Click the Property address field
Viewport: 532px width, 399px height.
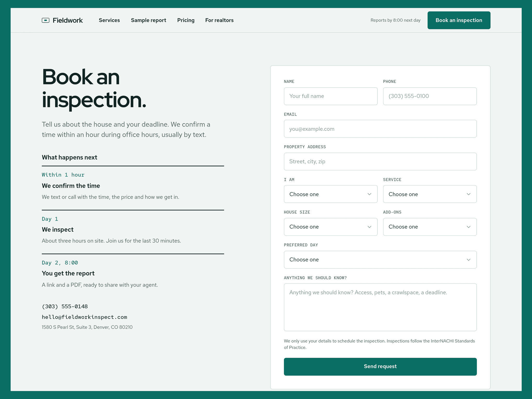tap(380, 162)
